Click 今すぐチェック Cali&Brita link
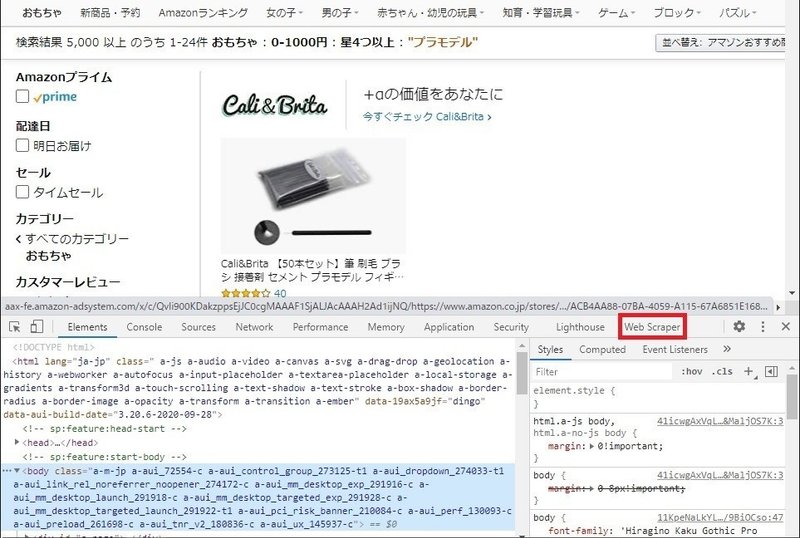The image size is (800, 538). [427, 116]
